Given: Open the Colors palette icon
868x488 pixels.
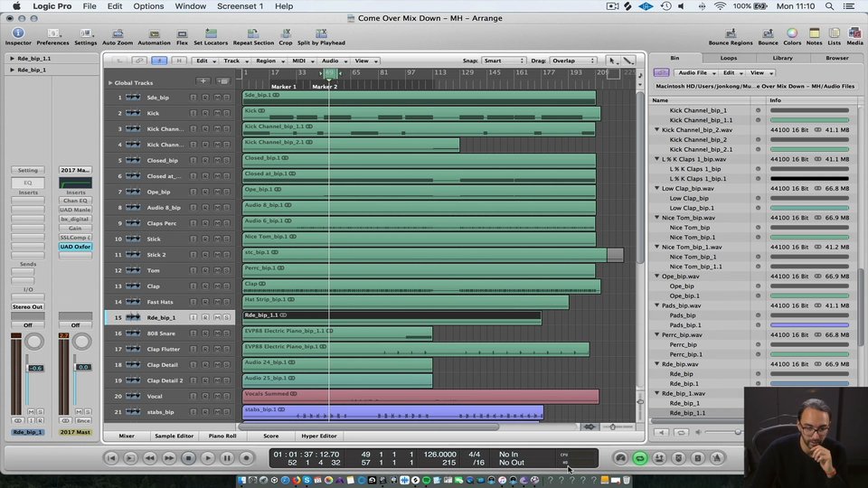Looking at the screenshot, I should click(792, 33).
